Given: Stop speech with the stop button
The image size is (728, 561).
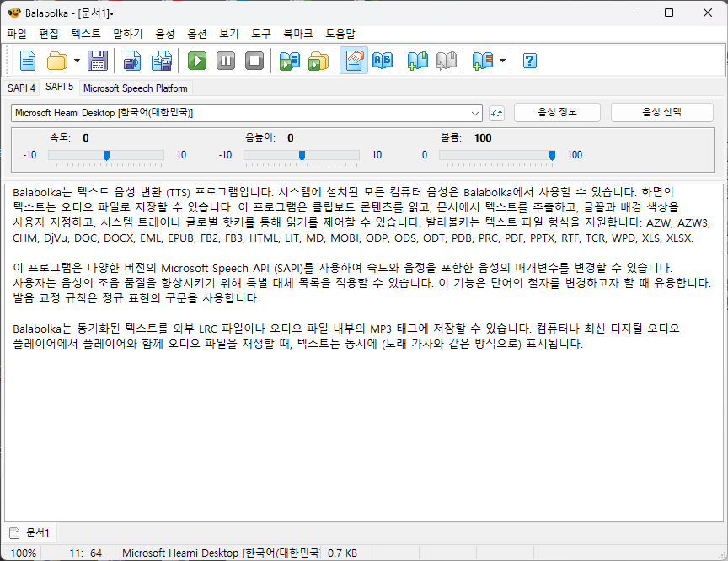Looking at the screenshot, I should pos(254,61).
